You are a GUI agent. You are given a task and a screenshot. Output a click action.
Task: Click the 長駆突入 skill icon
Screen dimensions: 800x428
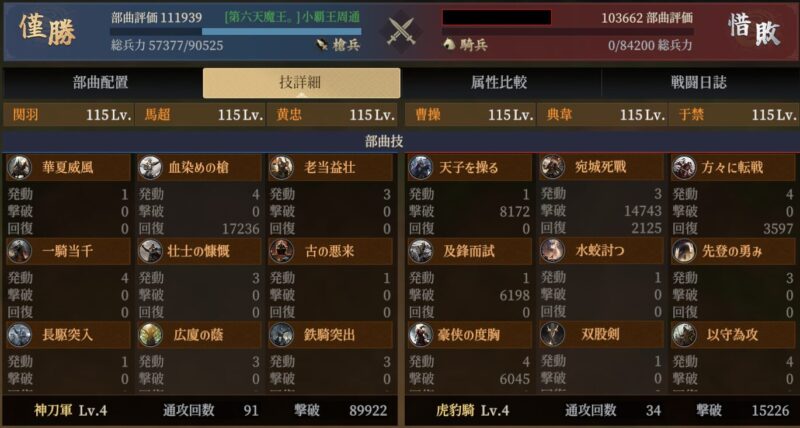click(x=19, y=335)
